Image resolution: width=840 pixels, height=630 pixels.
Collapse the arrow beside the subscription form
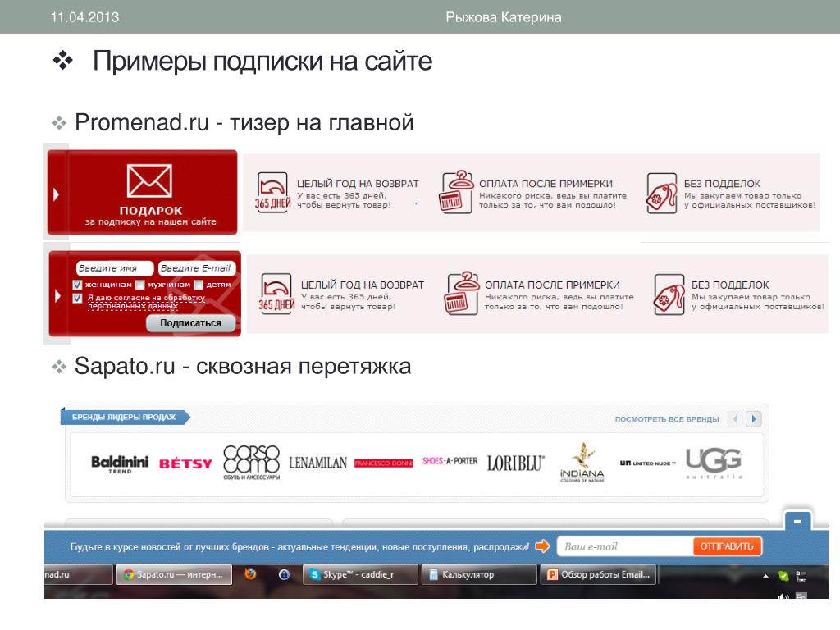tap(58, 295)
